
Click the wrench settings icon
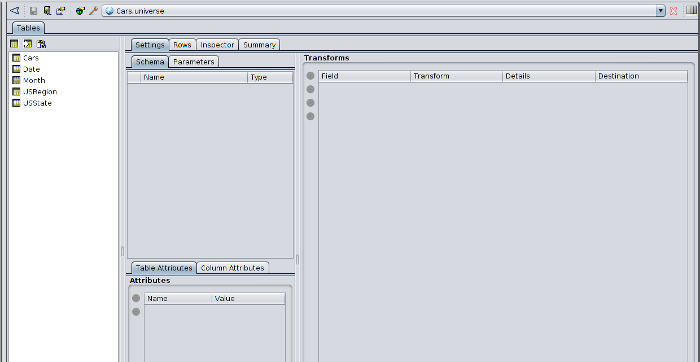pos(93,11)
